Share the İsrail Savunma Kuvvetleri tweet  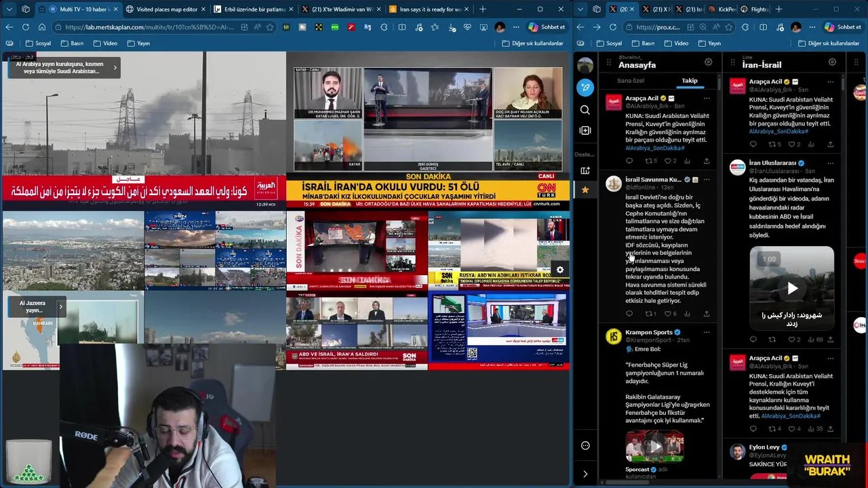coord(706,314)
